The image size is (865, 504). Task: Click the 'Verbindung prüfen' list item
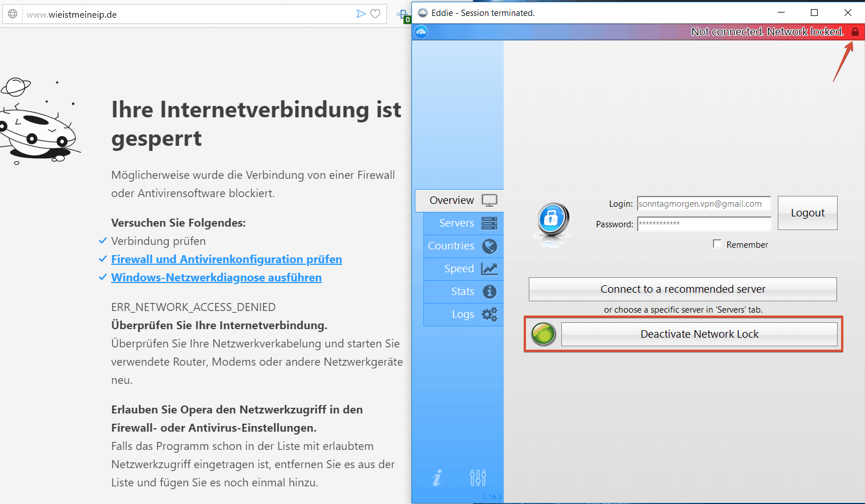coord(158,241)
